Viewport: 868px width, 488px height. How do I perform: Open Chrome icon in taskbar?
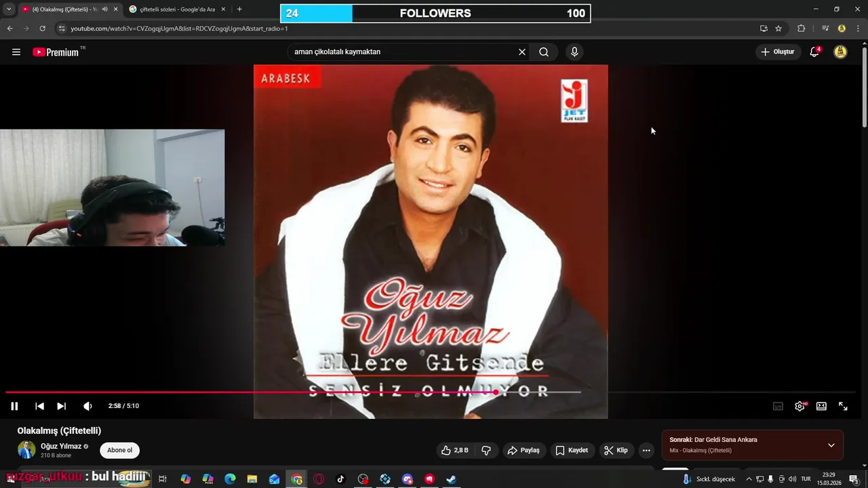pyautogui.click(x=296, y=479)
